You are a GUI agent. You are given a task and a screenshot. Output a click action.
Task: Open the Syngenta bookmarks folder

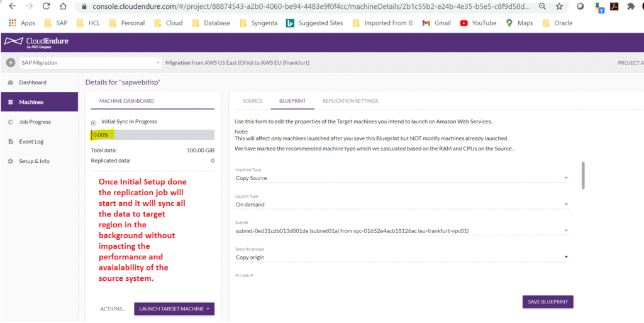pos(258,23)
